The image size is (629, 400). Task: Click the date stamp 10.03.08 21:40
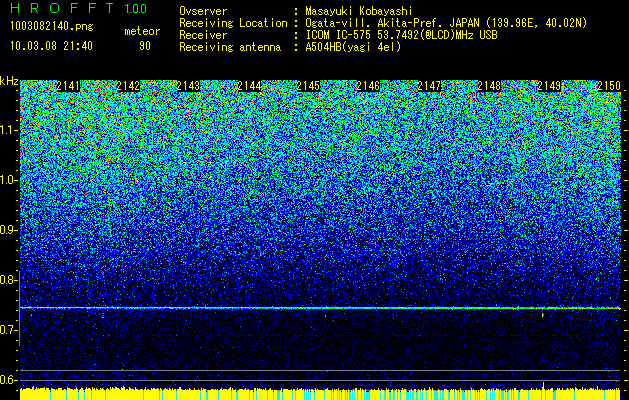coord(51,46)
